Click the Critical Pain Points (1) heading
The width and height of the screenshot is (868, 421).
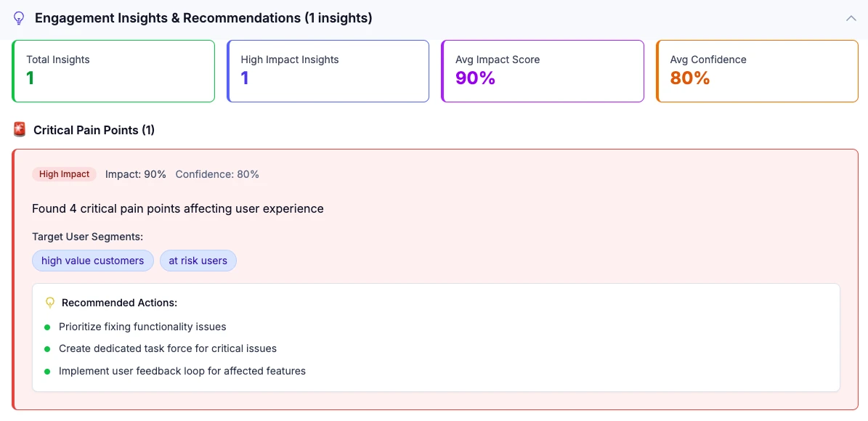click(94, 130)
